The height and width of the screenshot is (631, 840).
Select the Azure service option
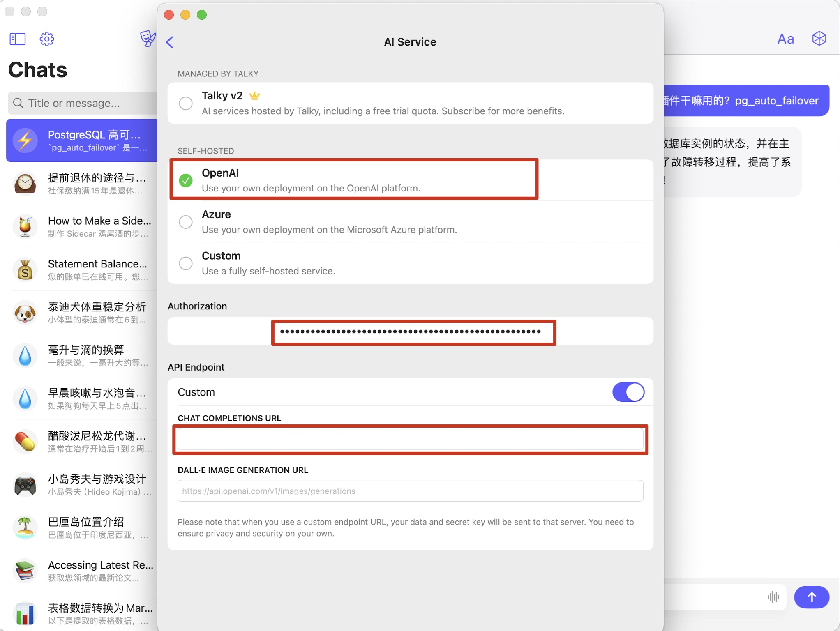click(186, 222)
